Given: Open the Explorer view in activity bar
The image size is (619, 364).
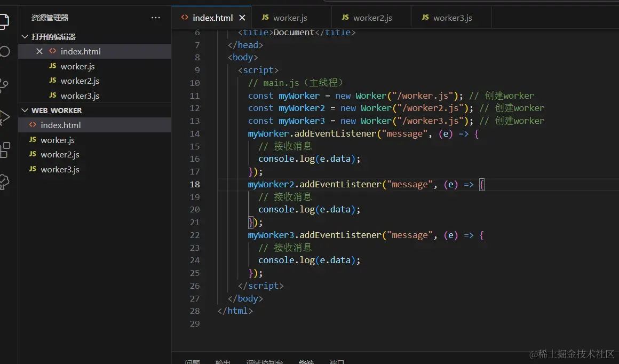Looking at the screenshot, I should (x=4, y=21).
